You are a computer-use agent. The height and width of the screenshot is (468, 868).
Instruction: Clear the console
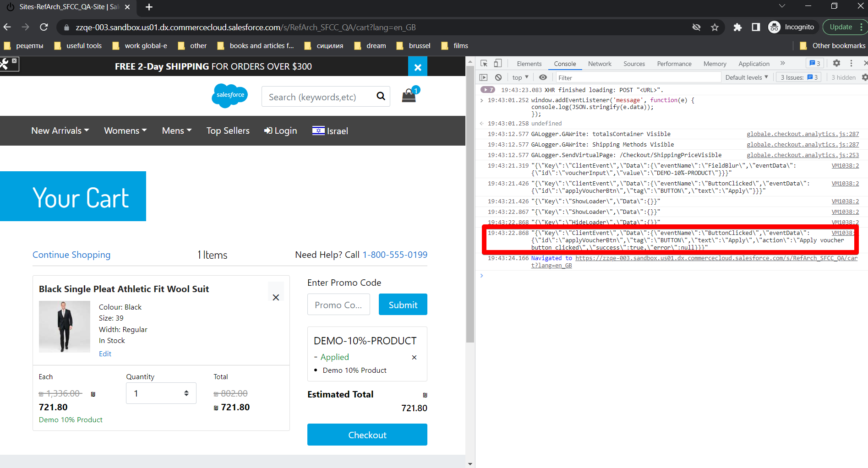click(498, 77)
